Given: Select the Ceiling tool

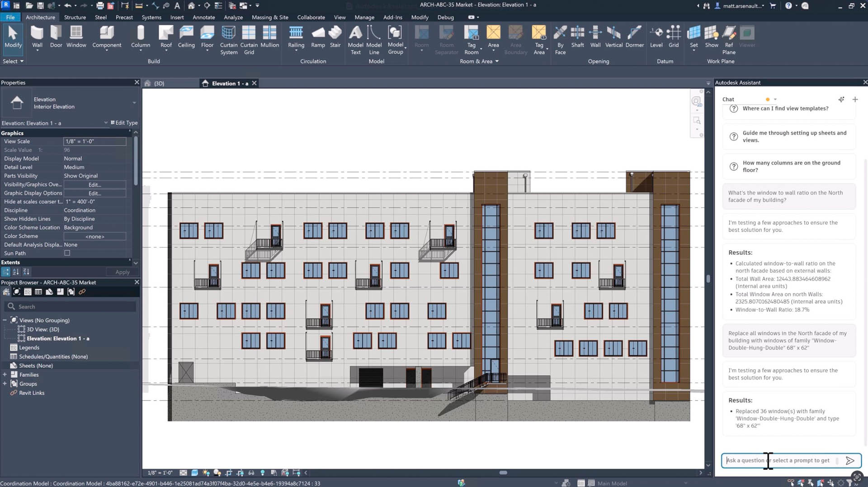Looking at the screenshot, I should tap(186, 35).
